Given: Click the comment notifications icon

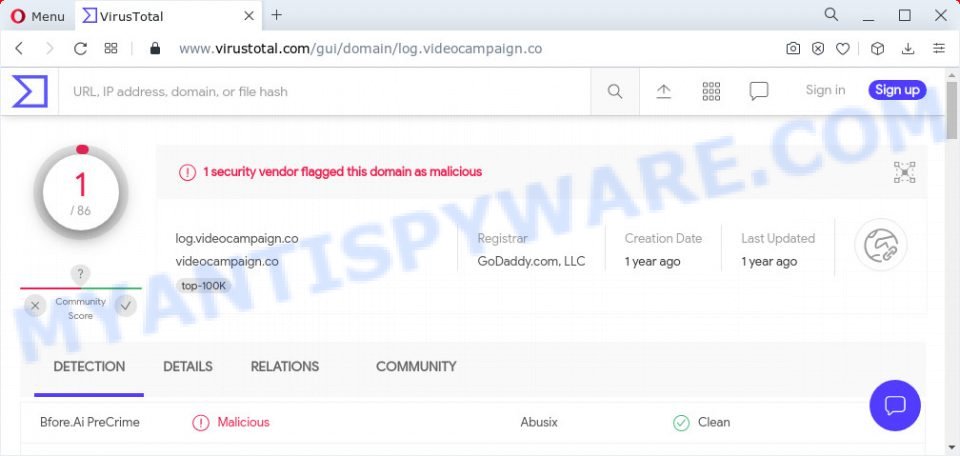Looking at the screenshot, I should tap(759, 92).
